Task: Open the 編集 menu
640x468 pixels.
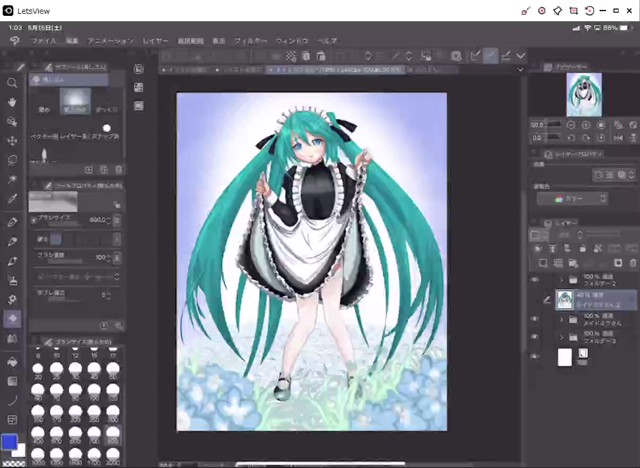Action: pyautogui.click(x=72, y=41)
